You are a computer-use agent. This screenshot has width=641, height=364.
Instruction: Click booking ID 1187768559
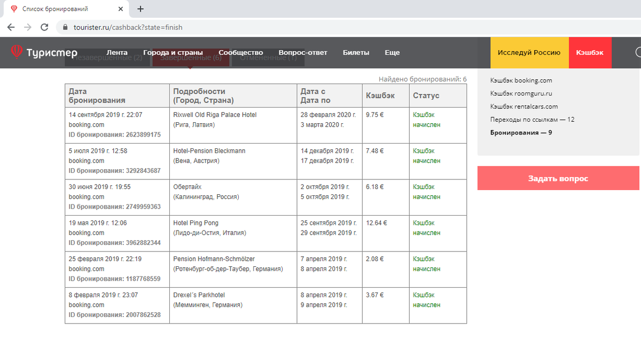(115, 279)
